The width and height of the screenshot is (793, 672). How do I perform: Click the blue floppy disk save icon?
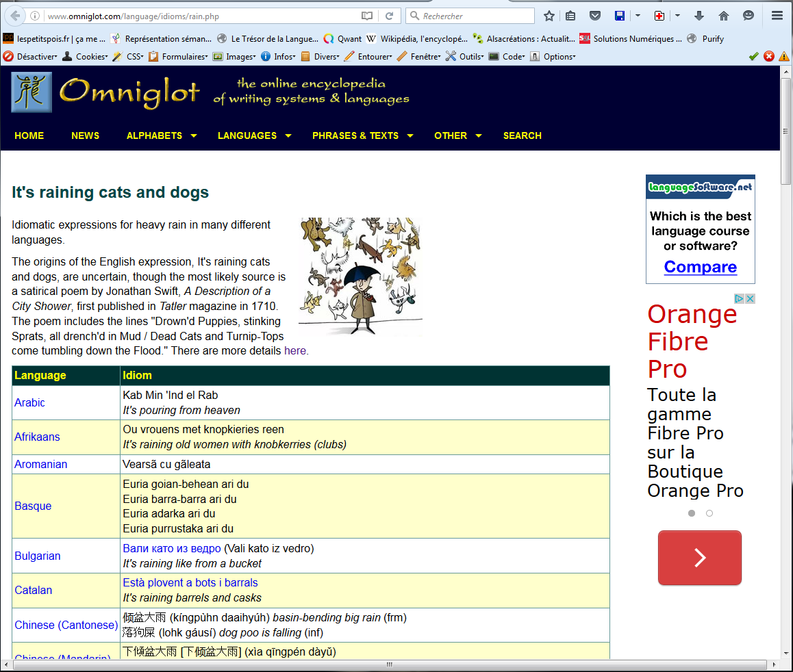click(619, 16)
